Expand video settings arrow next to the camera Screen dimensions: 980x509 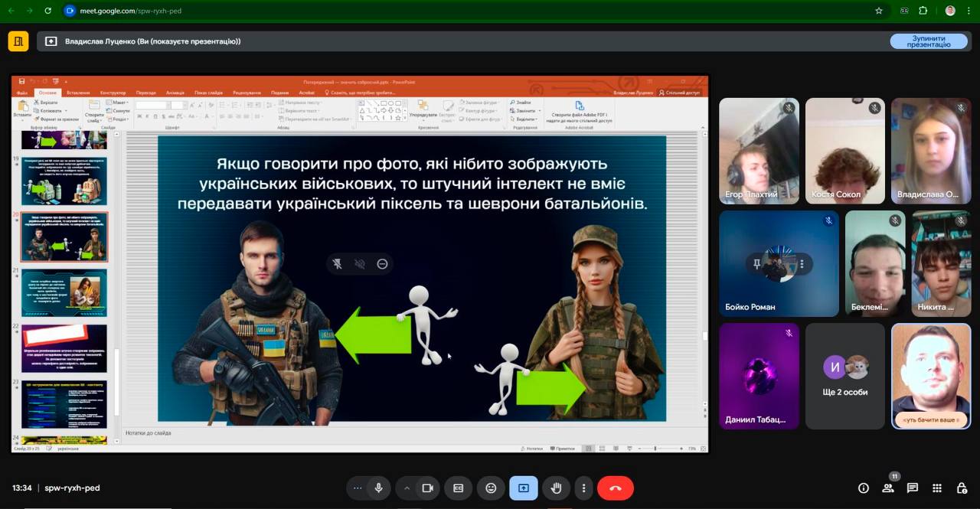(x=407, y=488)
